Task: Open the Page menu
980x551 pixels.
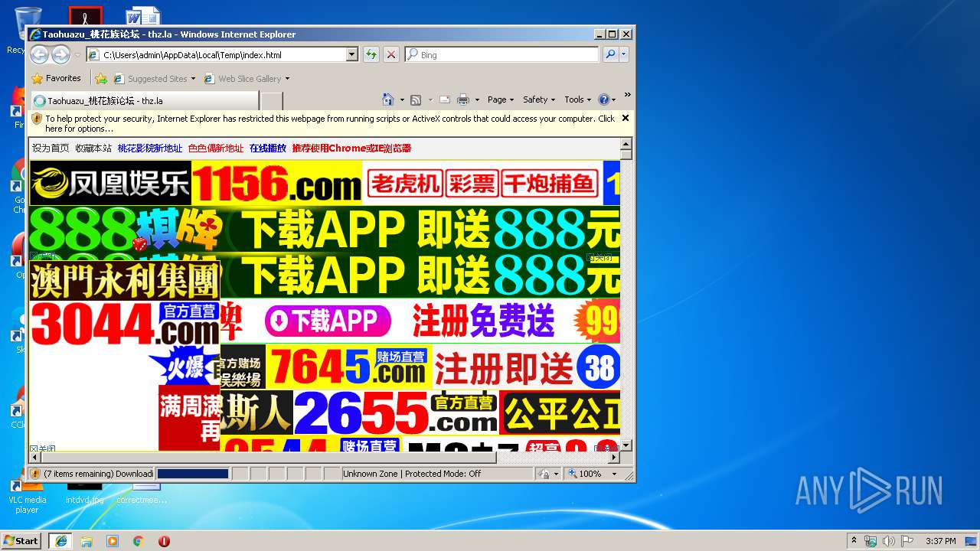Action: (x=499, y=99)
